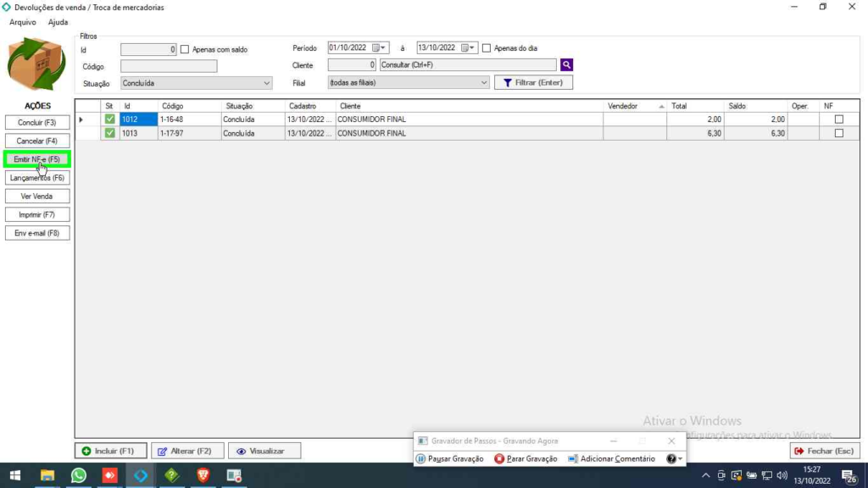Open the Filial dropdown list
This screenshot has width=868, height=488.
point(484,83)
